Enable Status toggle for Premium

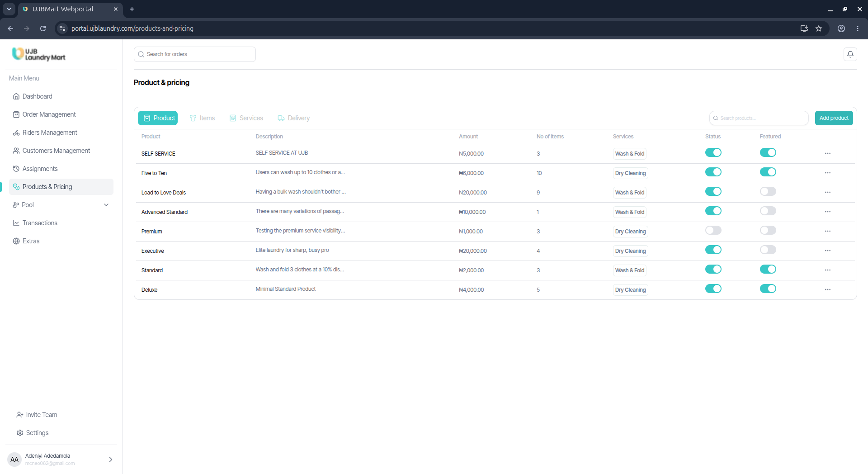click(x=713, y=230)
